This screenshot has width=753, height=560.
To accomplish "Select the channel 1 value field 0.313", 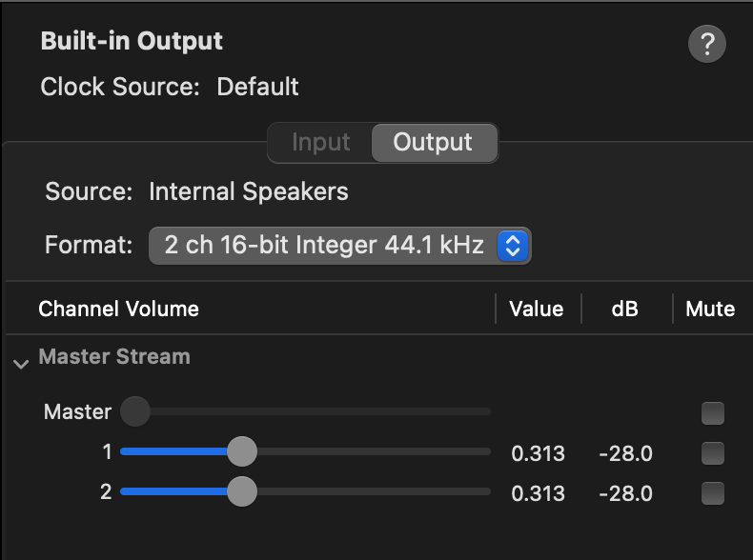I will [538, 453].
